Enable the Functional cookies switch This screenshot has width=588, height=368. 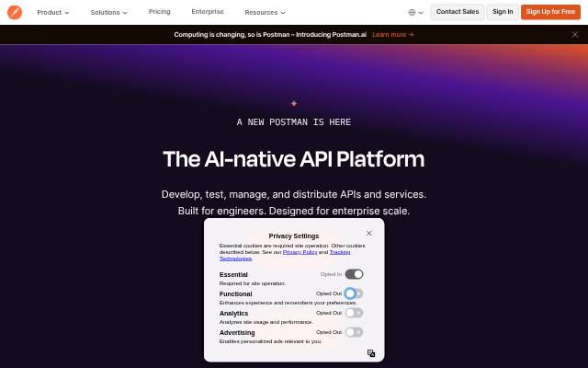354,293
